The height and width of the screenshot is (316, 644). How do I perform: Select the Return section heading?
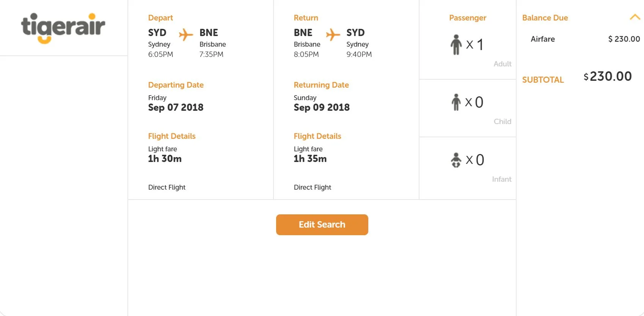pyautogui.click(x=306, y=18)
